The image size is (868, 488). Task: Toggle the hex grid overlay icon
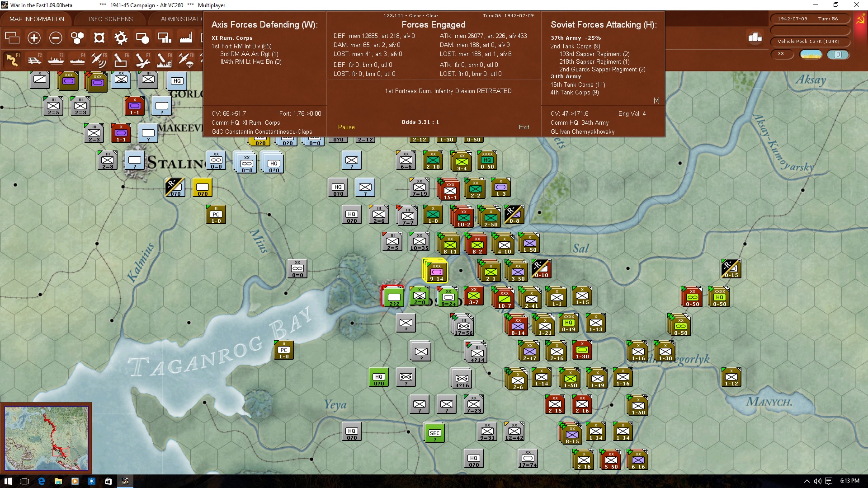click(77, 38)
